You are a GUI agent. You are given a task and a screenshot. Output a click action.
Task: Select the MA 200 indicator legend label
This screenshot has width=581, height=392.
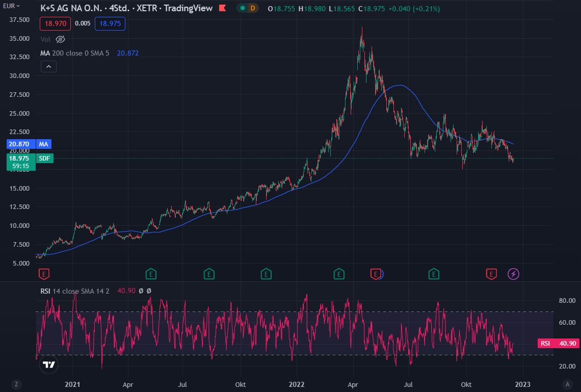(x=74, y=53)
